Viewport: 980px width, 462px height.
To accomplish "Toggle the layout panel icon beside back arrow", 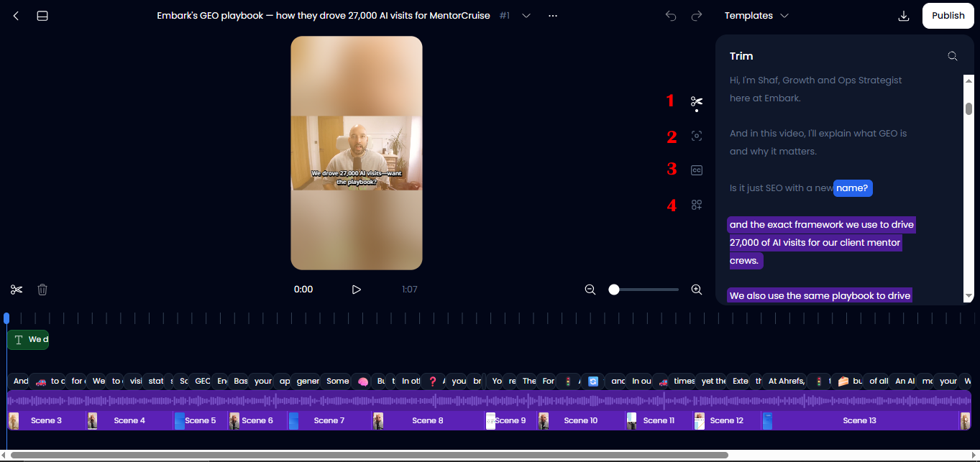I will pos(42,16).
